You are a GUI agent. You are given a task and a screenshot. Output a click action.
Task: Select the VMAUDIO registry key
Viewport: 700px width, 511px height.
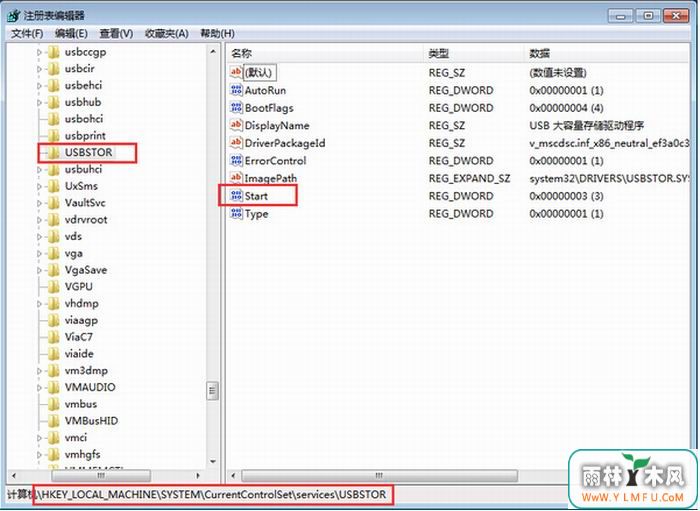coord(90,387)
